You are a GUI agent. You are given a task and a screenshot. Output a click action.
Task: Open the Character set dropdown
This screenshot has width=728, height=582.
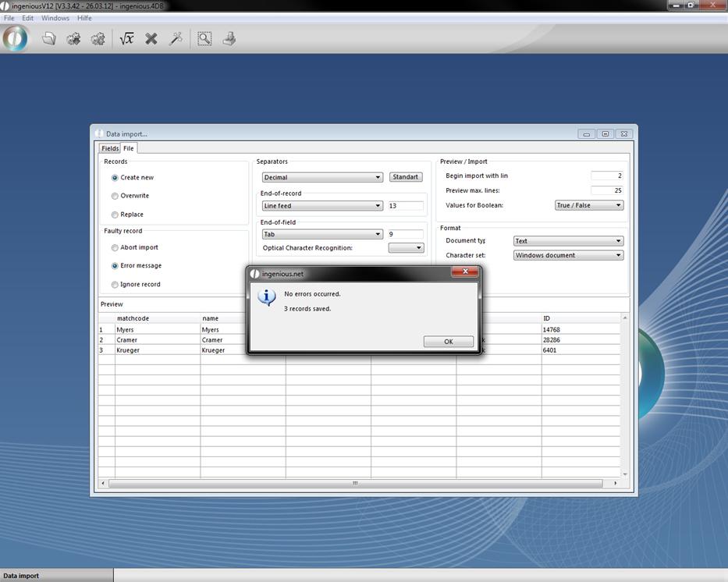[568, 255]
